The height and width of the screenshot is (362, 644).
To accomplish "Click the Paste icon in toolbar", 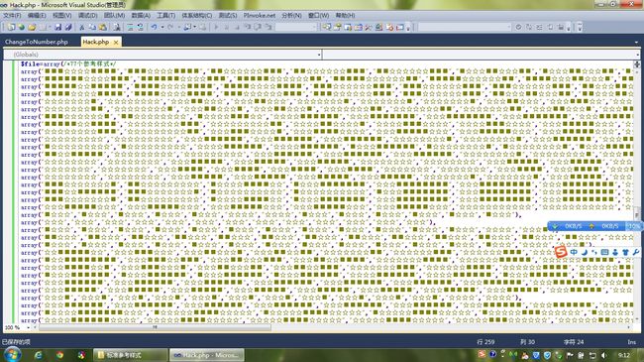I will [x=102, y=27].
